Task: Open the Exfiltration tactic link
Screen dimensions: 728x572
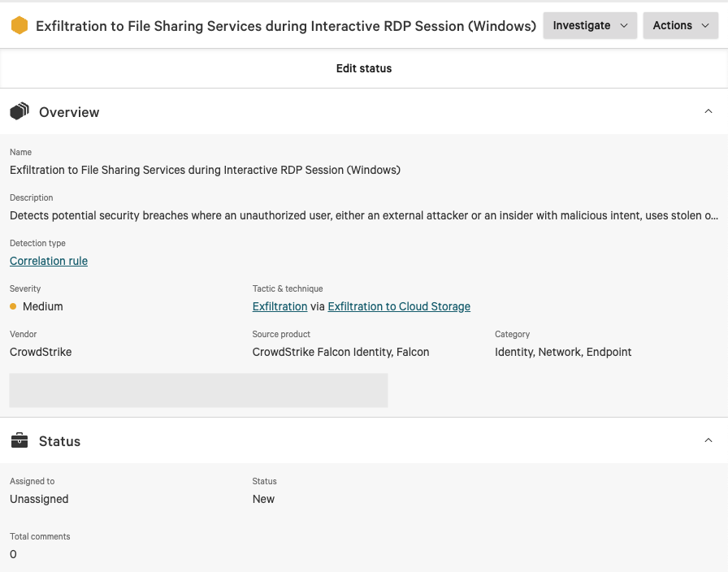Action: (280, 306)
